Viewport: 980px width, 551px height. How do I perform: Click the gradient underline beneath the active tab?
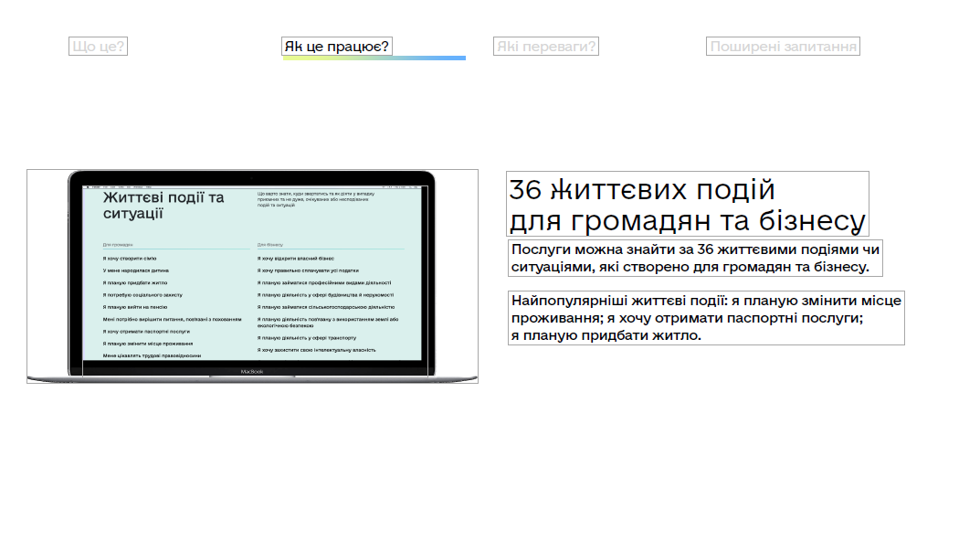(x=374, y=58)
